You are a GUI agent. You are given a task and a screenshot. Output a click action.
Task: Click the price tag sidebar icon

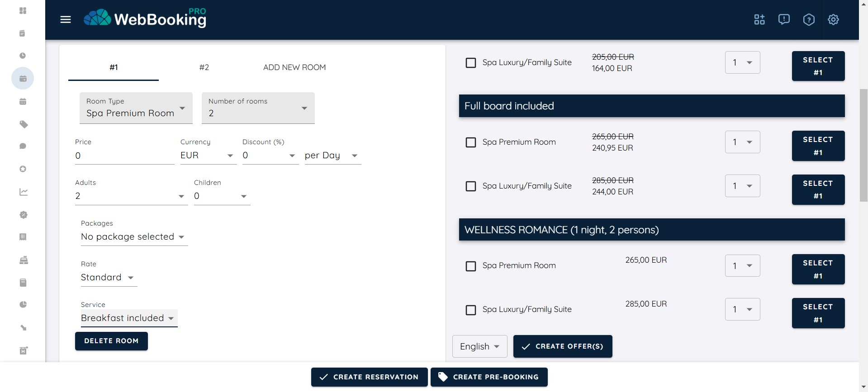coord(24,124)
